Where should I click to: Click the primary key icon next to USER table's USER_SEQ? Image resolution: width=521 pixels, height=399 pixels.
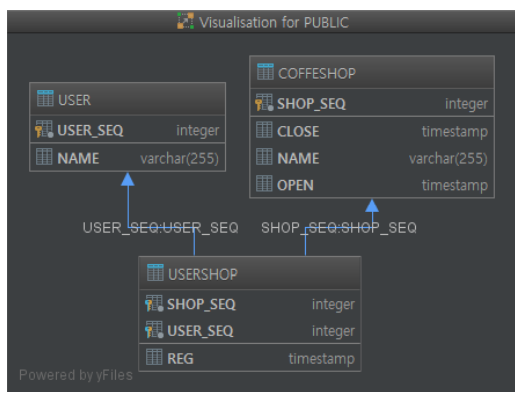44,129
